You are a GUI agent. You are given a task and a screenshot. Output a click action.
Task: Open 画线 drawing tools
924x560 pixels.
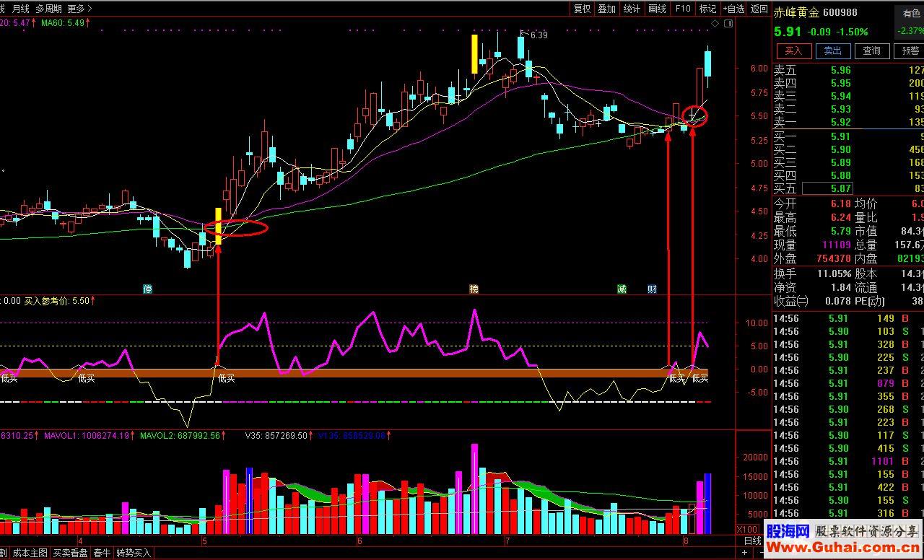pyautogui.click(x=657, y=9)
